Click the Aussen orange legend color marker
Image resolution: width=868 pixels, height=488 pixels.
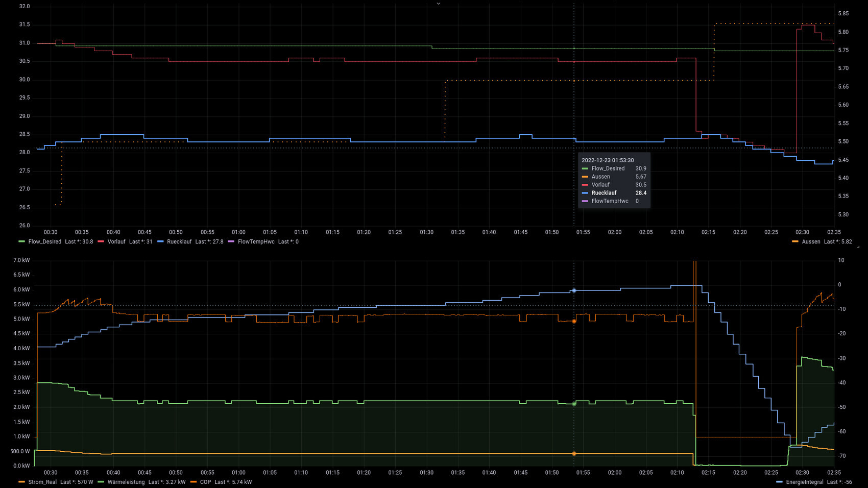tap(795, 241)
